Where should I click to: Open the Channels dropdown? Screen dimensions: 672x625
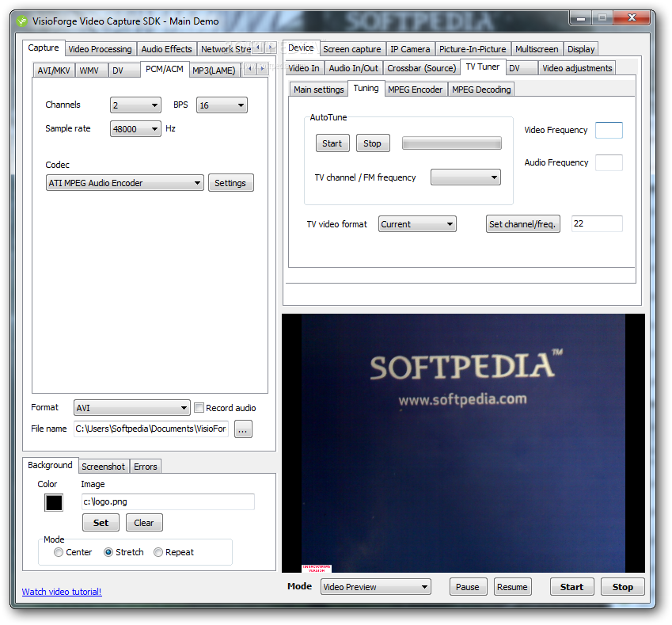click(135, 105)
